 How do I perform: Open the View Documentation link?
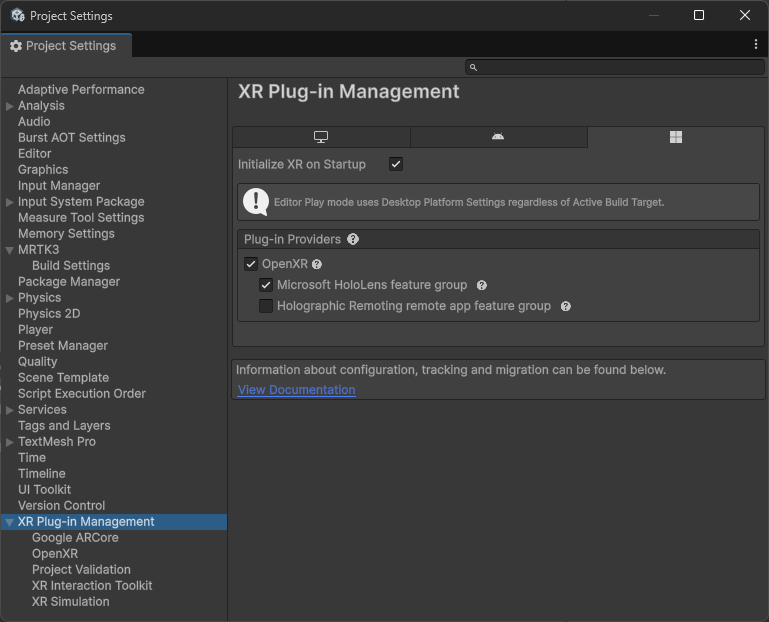[x=296, y=390]
